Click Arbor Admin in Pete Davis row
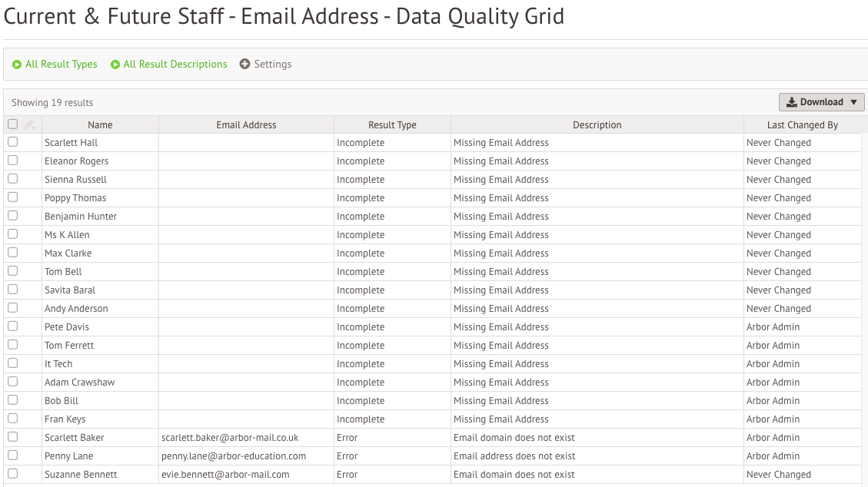This screenshot has width=868, height=487. click(x=773, y=327)
